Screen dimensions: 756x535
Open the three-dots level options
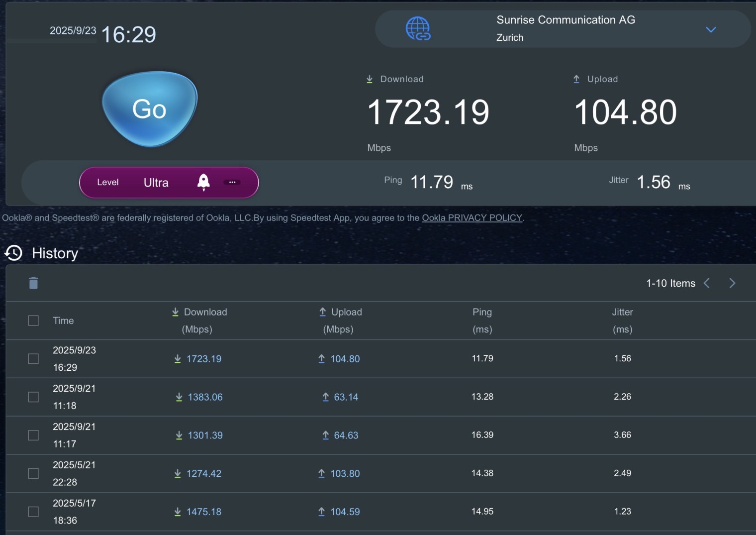click(x=232, y=182)
